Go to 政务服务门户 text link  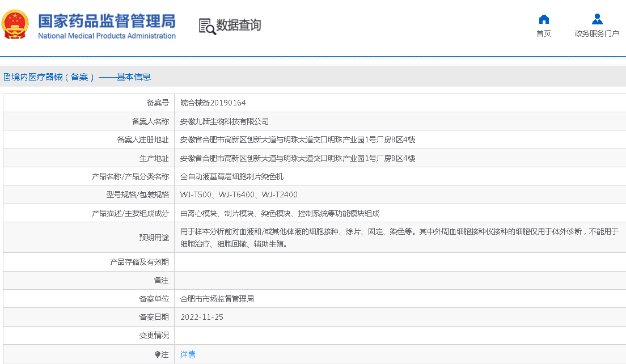tap(597, 33)
